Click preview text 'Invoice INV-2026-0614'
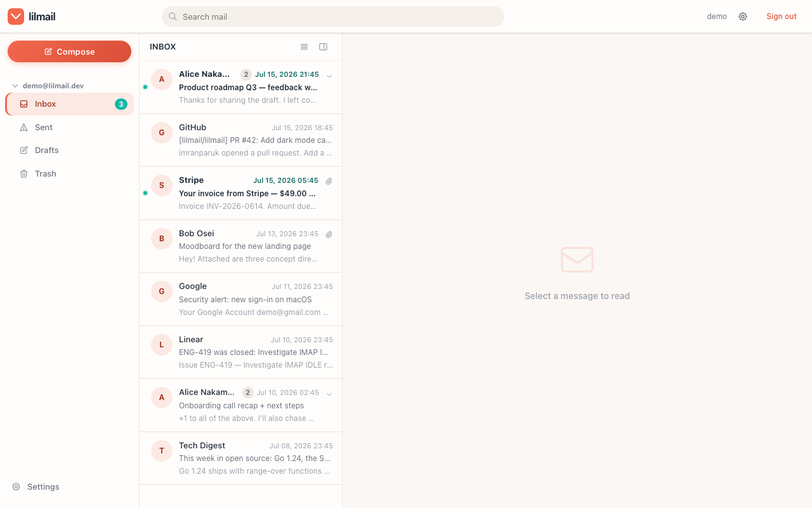This screenshot has width=812, height=508. [247, 206]
